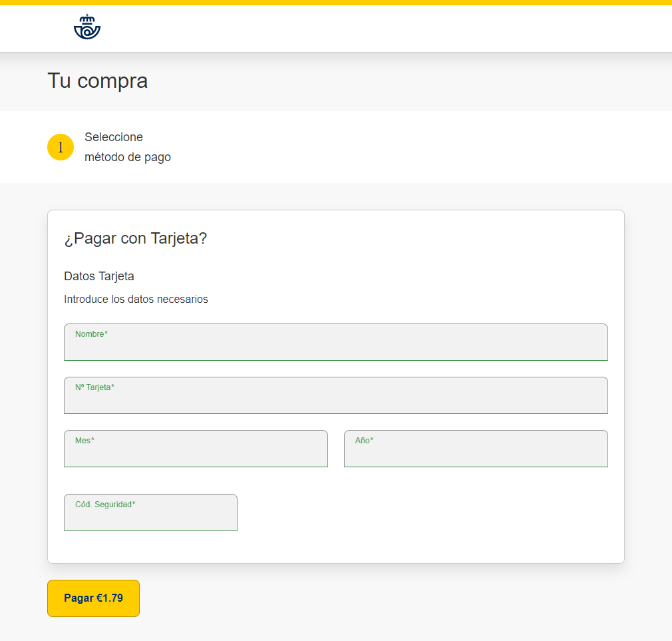
Task: Click the green "Mes*" label
Action: [x=84, y=441]
